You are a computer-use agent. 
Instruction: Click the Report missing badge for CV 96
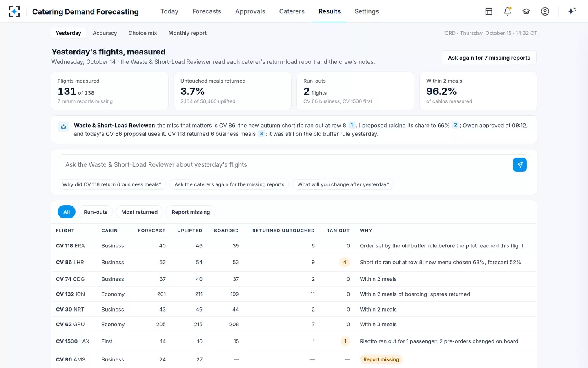click(381, 359)
